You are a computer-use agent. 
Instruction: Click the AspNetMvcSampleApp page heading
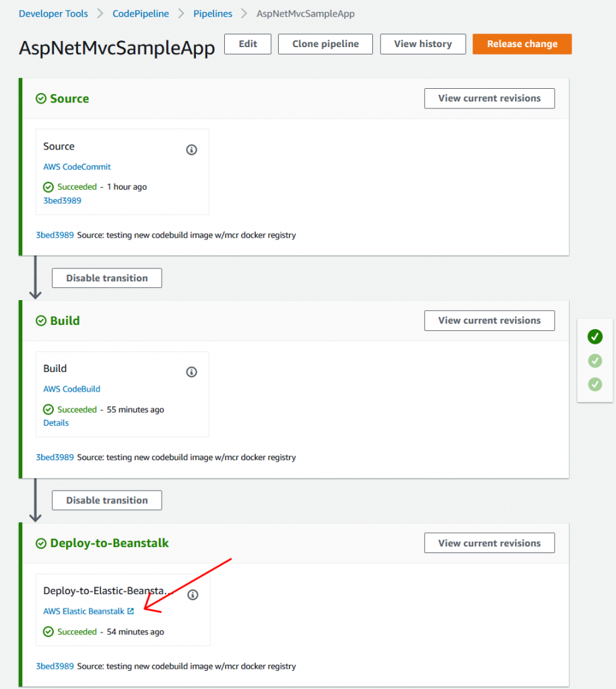pyautogui.click(x=117, y=48)
